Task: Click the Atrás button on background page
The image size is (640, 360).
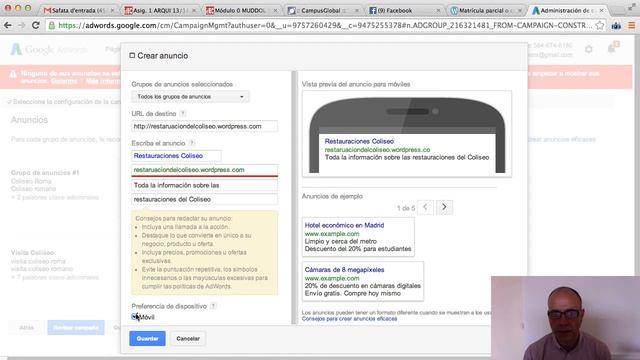Action: click(x=27, y=327)
